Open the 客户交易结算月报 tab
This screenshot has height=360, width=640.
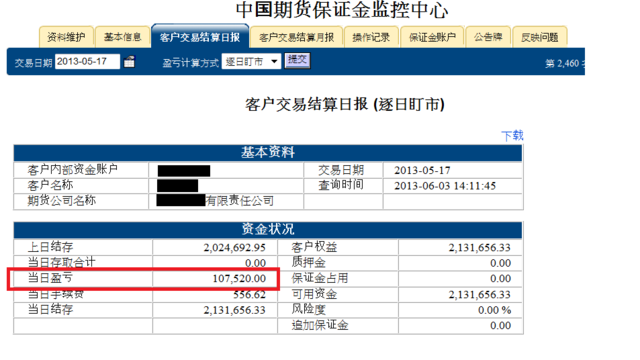pos(296,37)
